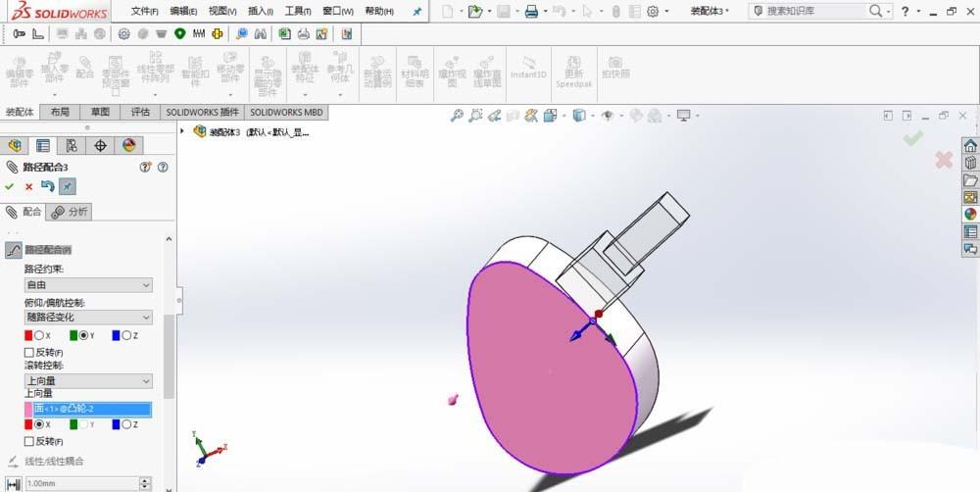Confirm the 路径配合3 mate with green check
The width and height of the screenshot is (980, 492).
(9, 186)
